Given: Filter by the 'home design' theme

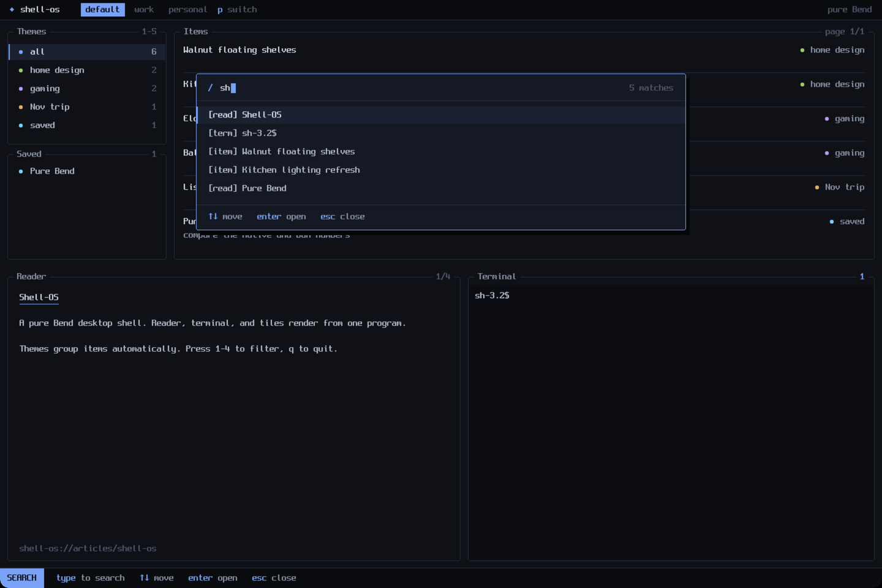Looking at the screenshot, I should tap(87, 70).
